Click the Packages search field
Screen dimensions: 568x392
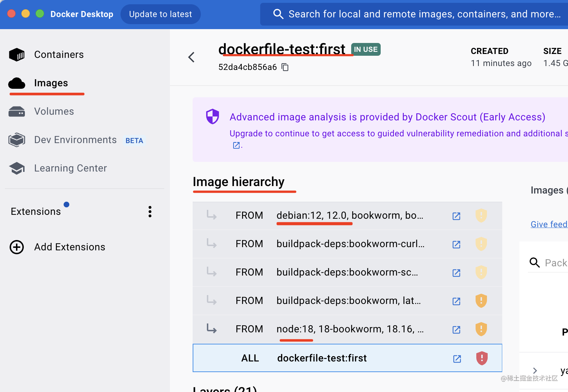pyautogui.click(x=555, y=263)
